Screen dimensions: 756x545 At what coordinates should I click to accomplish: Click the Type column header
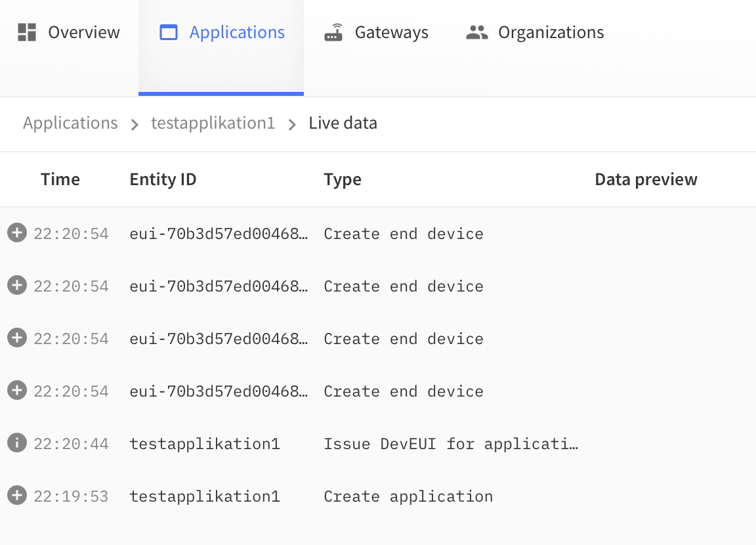coord(343,179)
